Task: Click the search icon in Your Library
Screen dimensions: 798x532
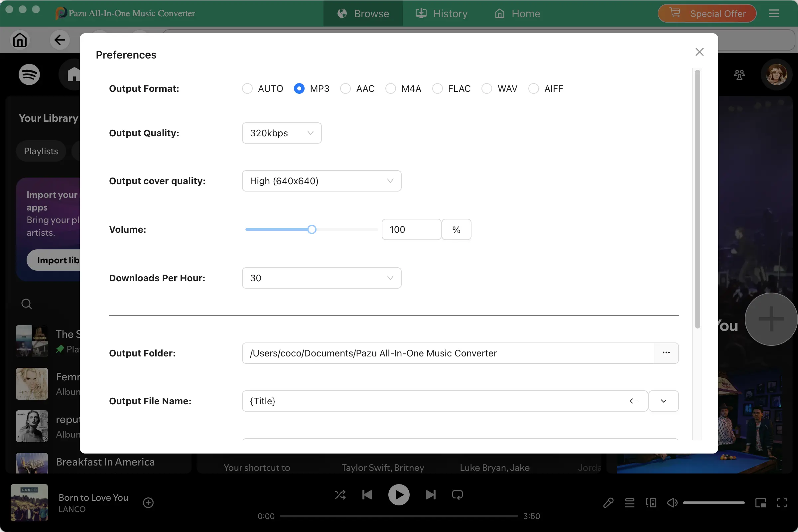Action: click(x=27, y=304)
